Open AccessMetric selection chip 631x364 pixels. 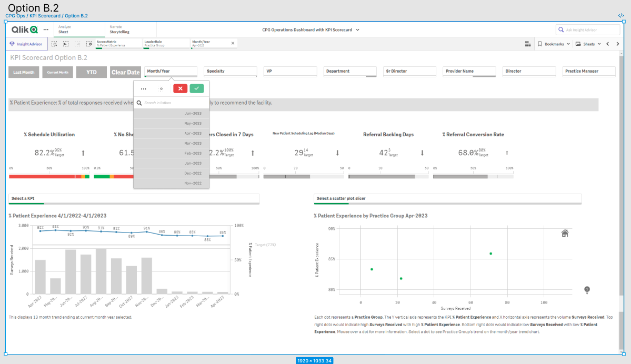pyautogui.click(x=119, y=44)
